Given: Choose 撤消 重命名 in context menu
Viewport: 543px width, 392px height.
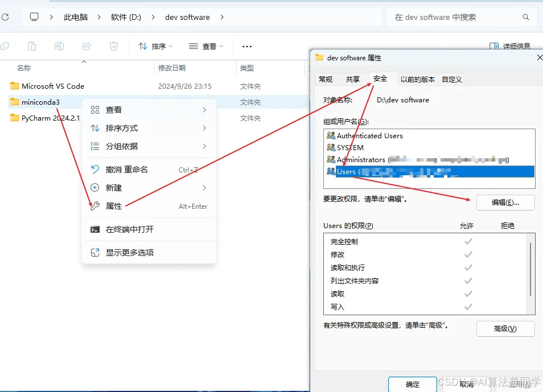Looking at the screenshot, I should (x=149, y=170).
